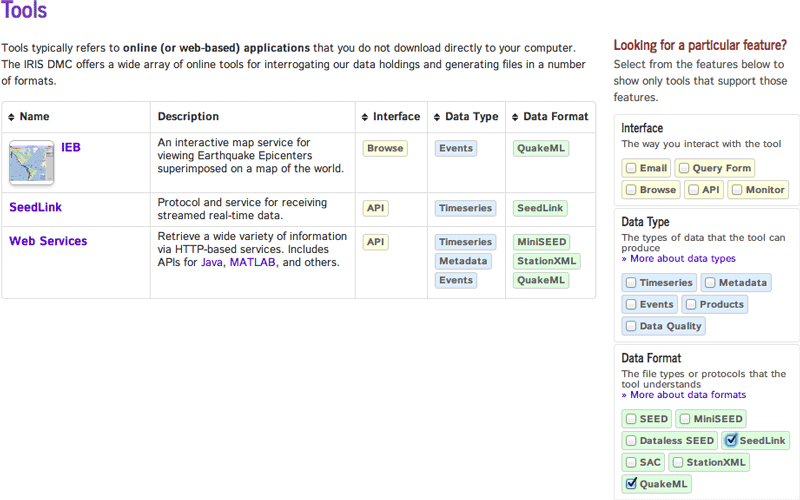Enable the Data Quality filter checkbox

(x=631, y=326)
